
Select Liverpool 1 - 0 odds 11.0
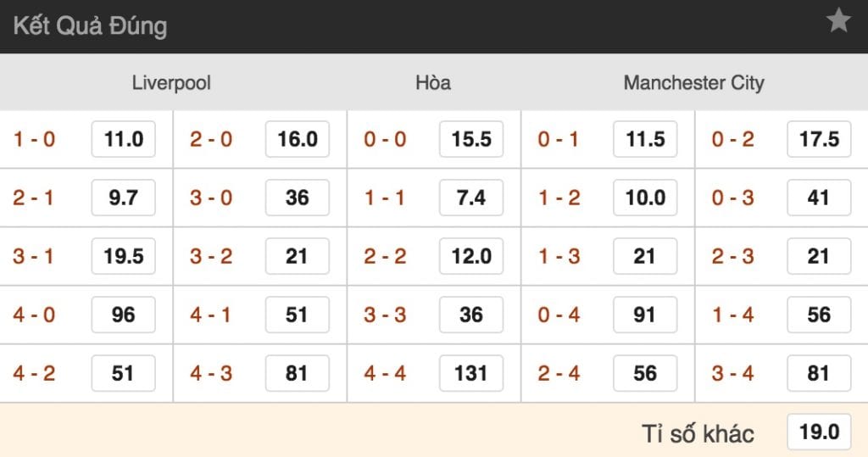pos(124,139)
